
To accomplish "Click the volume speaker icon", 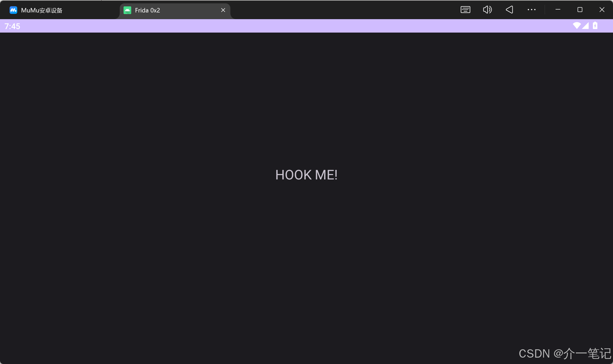I will [x=487, y=10].
